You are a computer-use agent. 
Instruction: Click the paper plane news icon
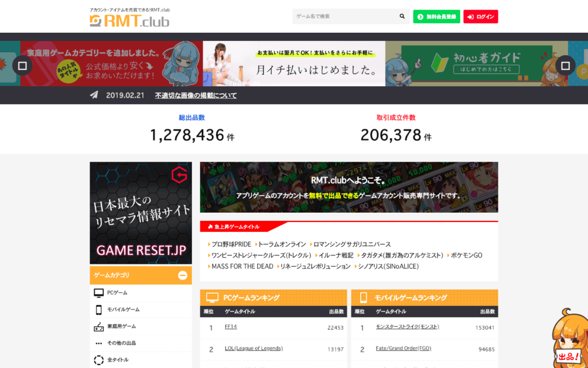[94, 95]
